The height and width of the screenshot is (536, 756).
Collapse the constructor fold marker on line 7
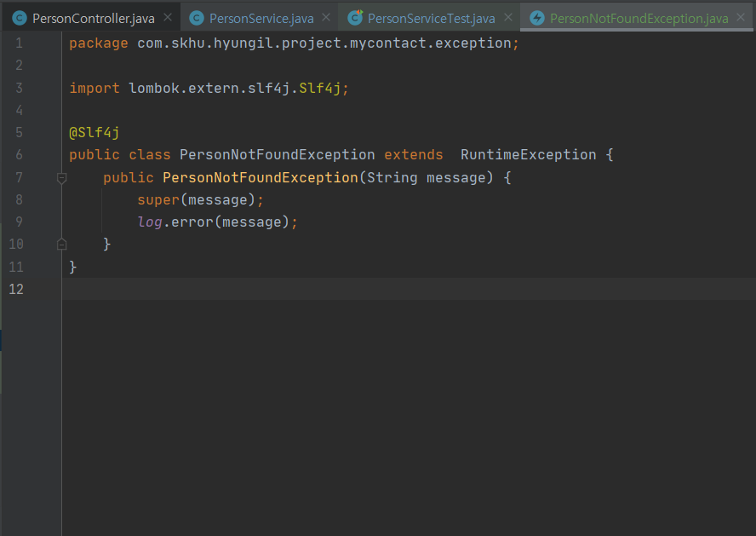tap(61, 178)
